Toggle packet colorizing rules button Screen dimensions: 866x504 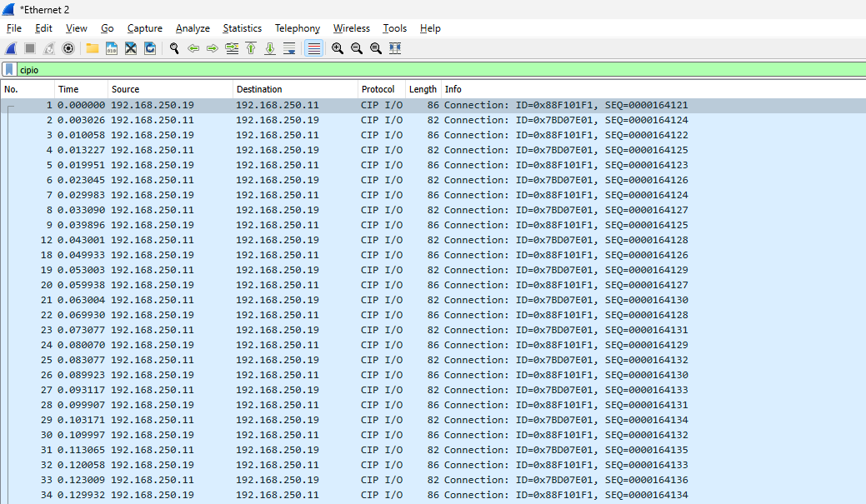[x=313, y=48]
